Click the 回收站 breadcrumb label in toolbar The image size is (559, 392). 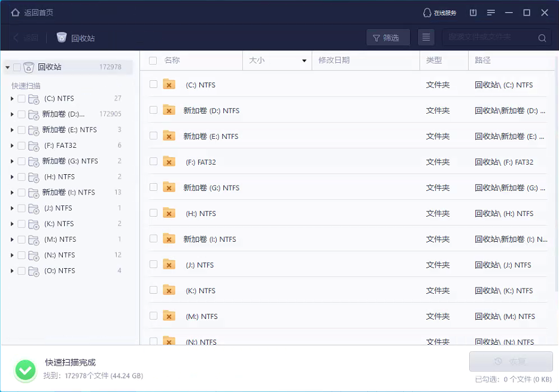click(x=83, y=38)
